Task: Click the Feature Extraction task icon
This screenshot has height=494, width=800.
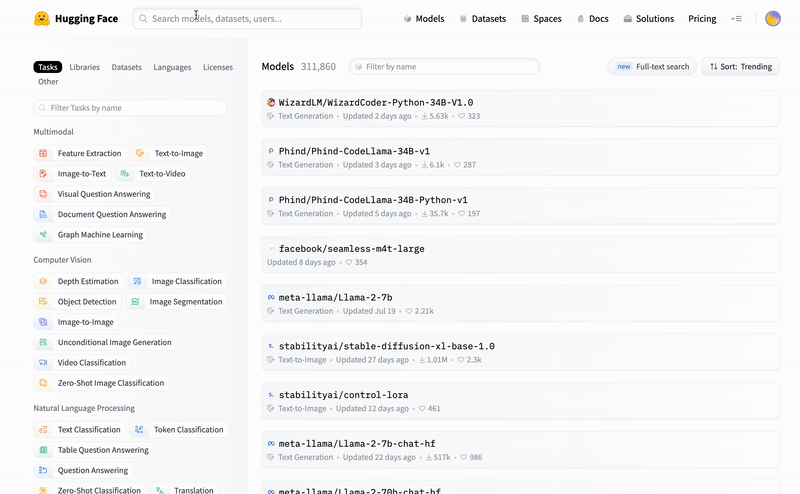Action: [x=43, y=153]
